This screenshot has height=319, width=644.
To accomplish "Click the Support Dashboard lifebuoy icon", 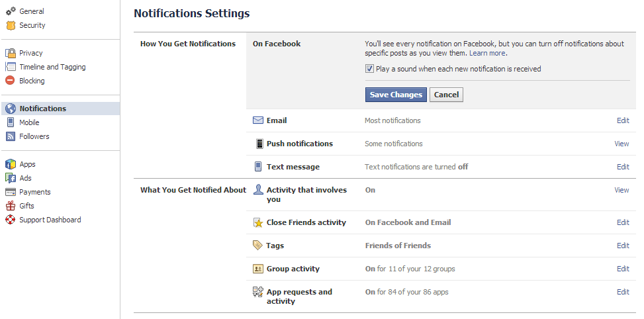I will 10,220.
